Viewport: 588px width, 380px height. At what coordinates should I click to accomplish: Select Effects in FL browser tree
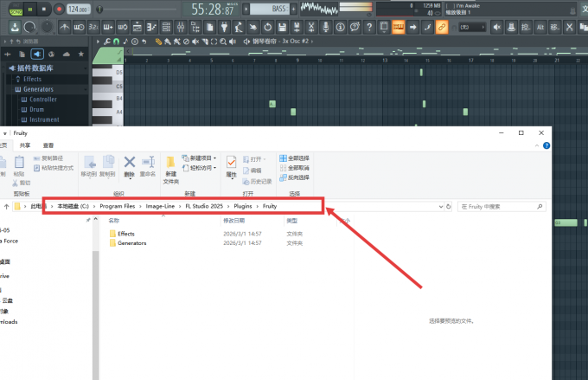click(32, 79)
